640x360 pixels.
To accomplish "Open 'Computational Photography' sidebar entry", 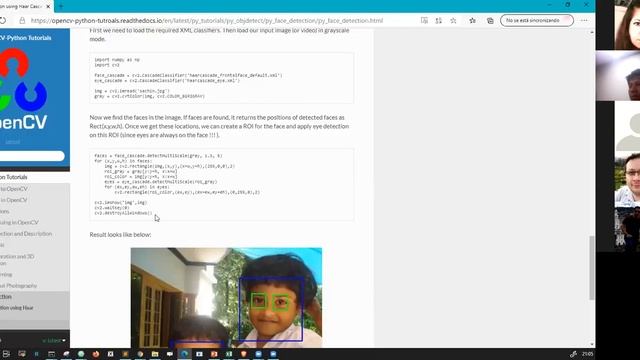I will click(x=18, y=286).
